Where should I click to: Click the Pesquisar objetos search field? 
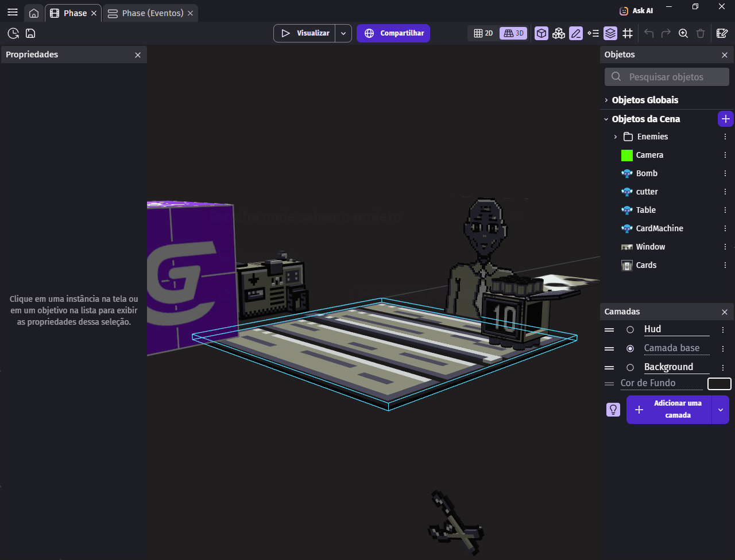tap(666, 76)
